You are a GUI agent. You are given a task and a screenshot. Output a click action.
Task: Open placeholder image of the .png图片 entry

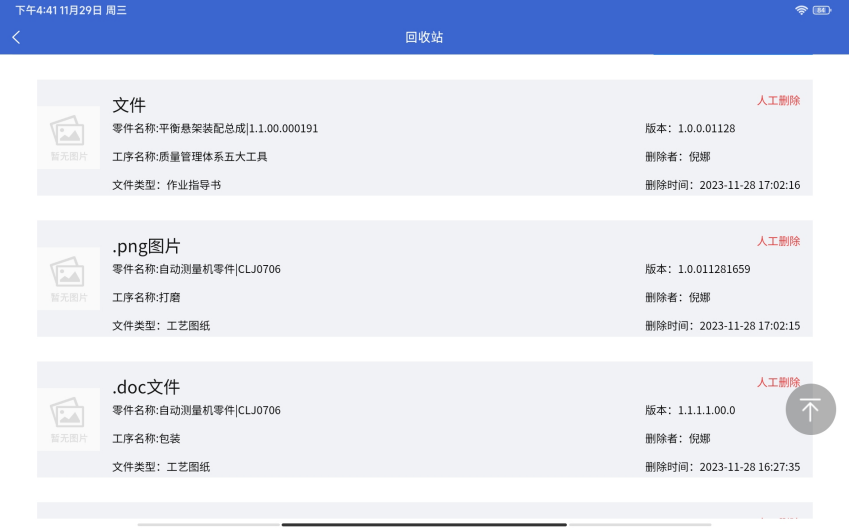click(68, 278)
